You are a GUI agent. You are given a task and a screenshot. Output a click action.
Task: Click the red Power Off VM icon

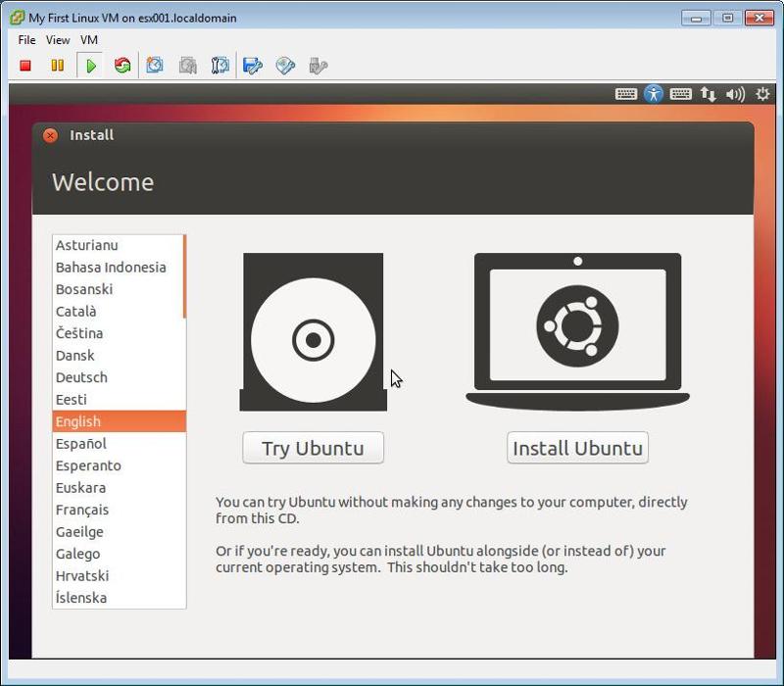click(x=25, y=66)
